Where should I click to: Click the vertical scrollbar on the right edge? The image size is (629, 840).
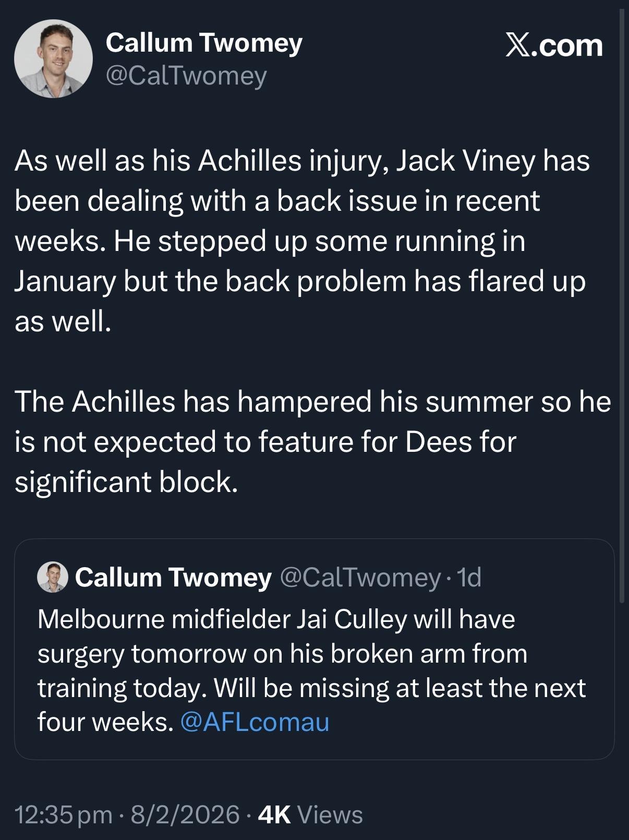tap(621, 313)
